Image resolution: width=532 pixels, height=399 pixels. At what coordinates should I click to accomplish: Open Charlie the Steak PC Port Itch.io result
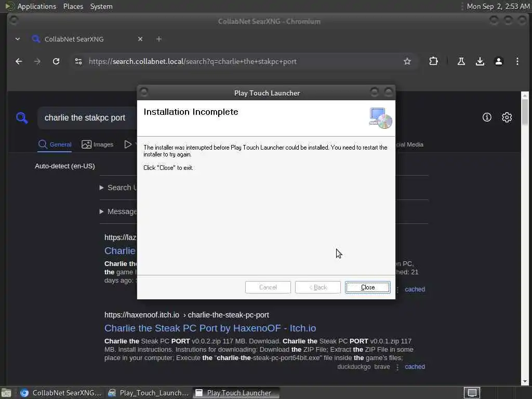point(210,328)
